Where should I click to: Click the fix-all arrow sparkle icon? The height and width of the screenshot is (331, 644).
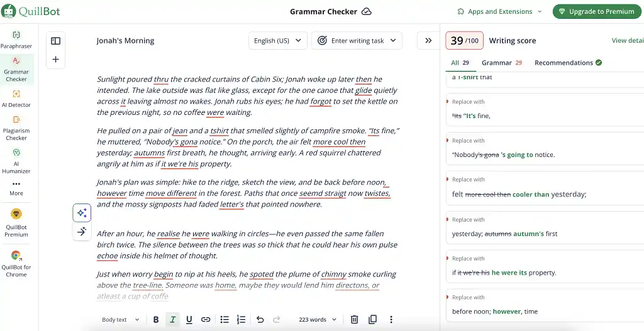(x=82, y=232)
